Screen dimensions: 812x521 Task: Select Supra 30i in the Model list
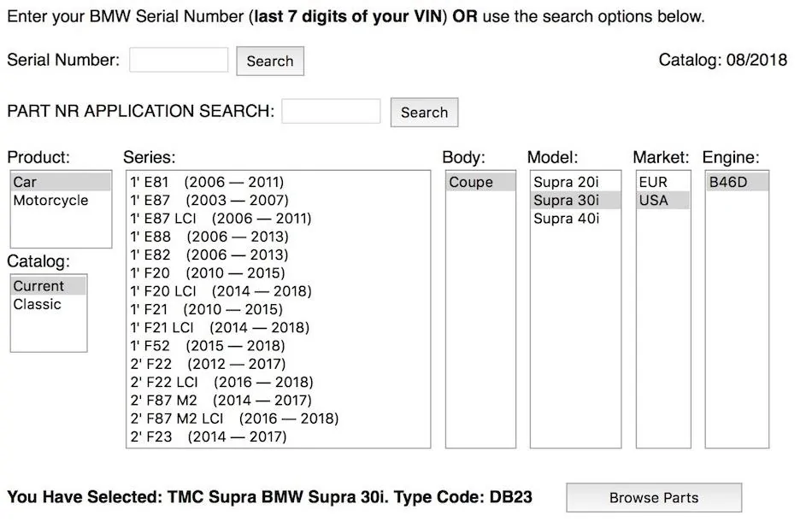click(575, 200)
